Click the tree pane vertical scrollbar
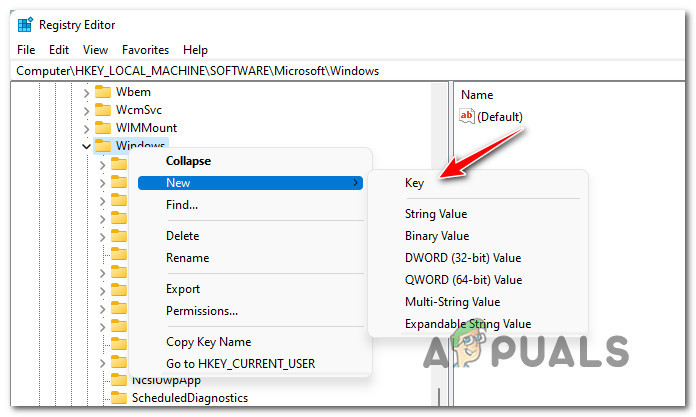This screenshot has width=696, height=417. pos(439,244)
